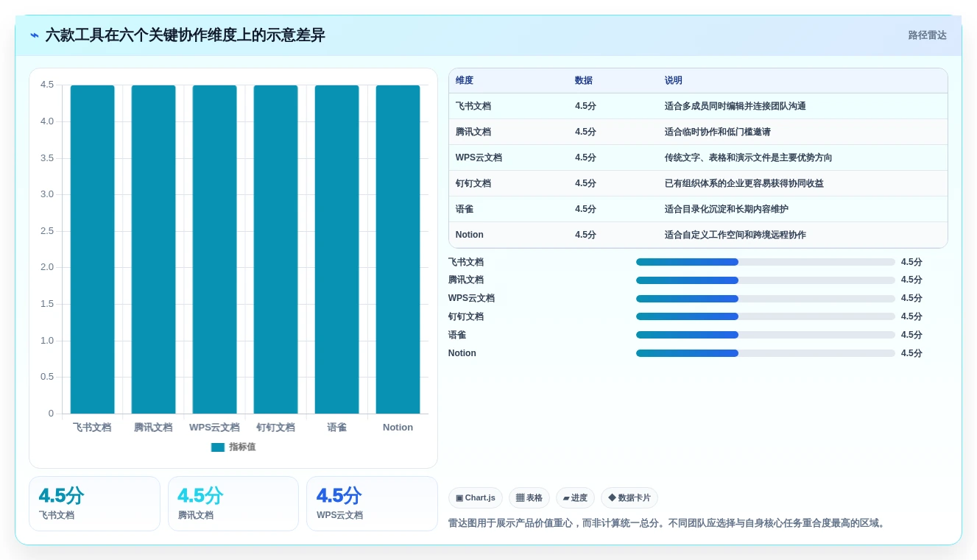This screenshot has width=977, height=560.
Task: Select the Chart.js tag chip
Action: (x=476, y=498)
